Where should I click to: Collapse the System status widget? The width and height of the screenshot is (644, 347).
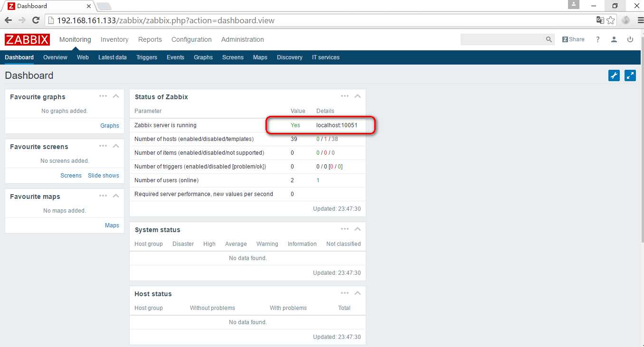pos(358,229)
